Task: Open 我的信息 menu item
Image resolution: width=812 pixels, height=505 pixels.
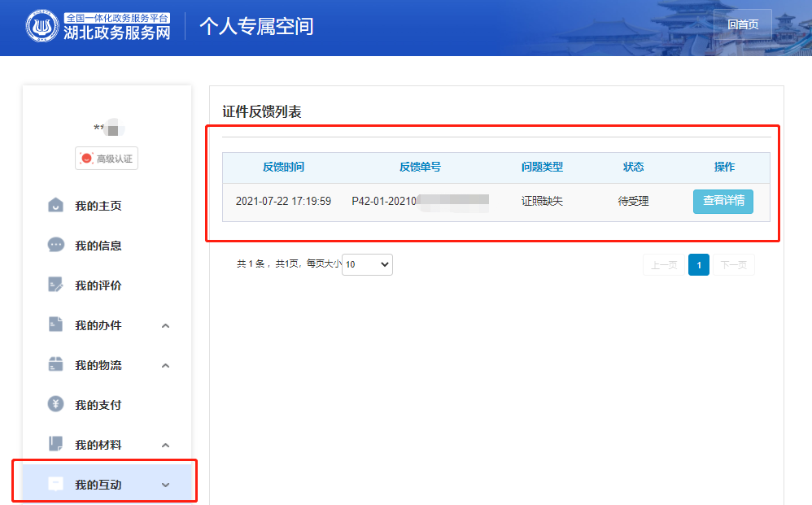Action: pos(98,246)
